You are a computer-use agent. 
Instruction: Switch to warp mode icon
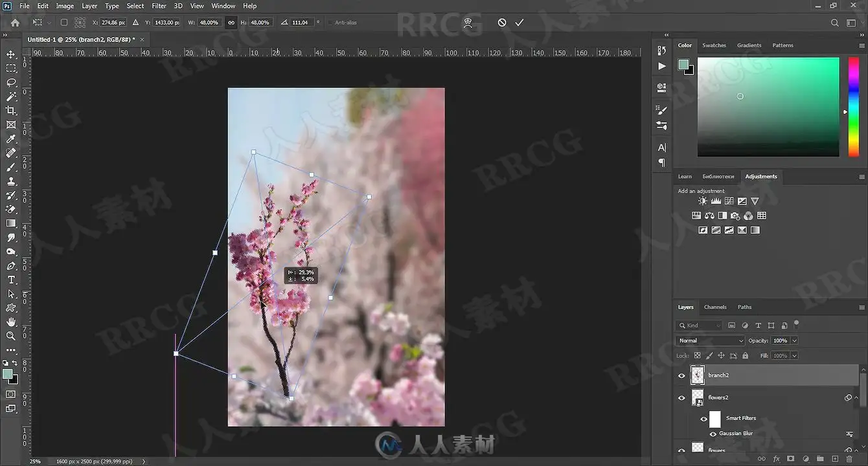click(468, 23)
